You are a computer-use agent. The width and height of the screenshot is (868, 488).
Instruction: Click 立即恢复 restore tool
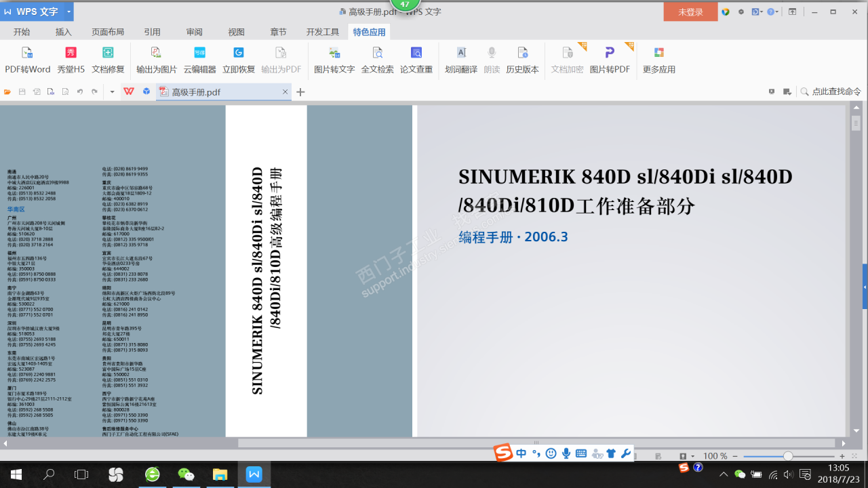[x=239, y=60]
